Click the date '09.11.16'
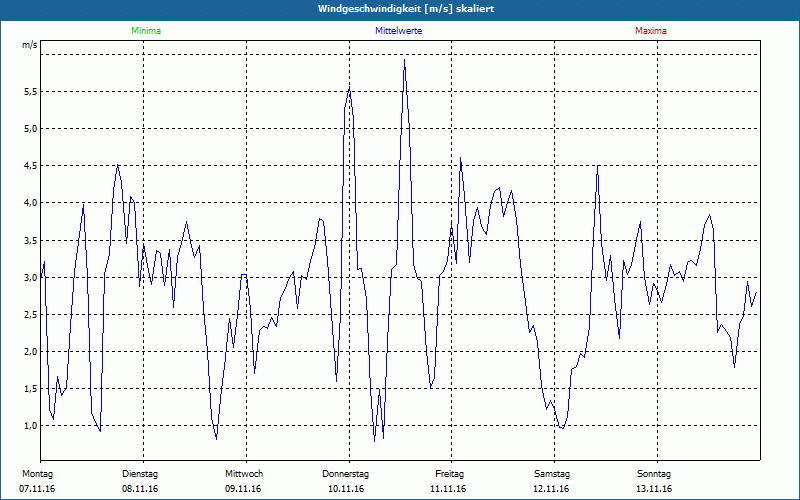Screen dimensions: 800x500 pyautogui.click(x=243, y=489)
